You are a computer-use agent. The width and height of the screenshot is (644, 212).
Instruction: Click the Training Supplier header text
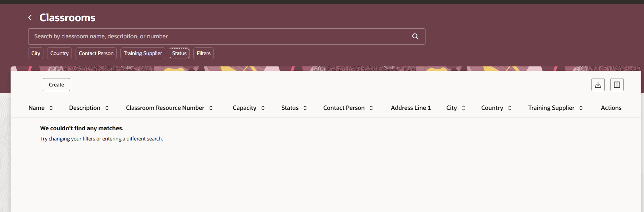[551, 108]
